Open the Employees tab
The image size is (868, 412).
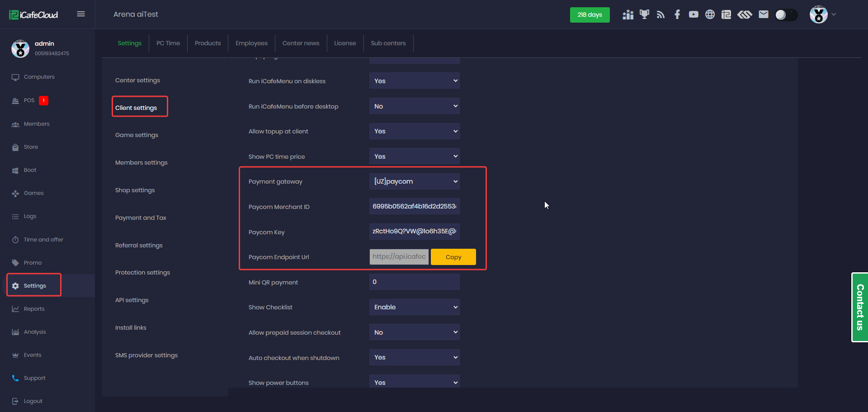tap(251, 43)
